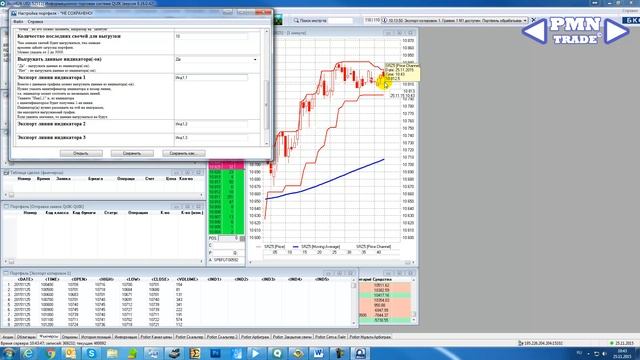Viewport: 640px width, 360px height.
Task: Open the Windows Start menu
Action: 8,353
